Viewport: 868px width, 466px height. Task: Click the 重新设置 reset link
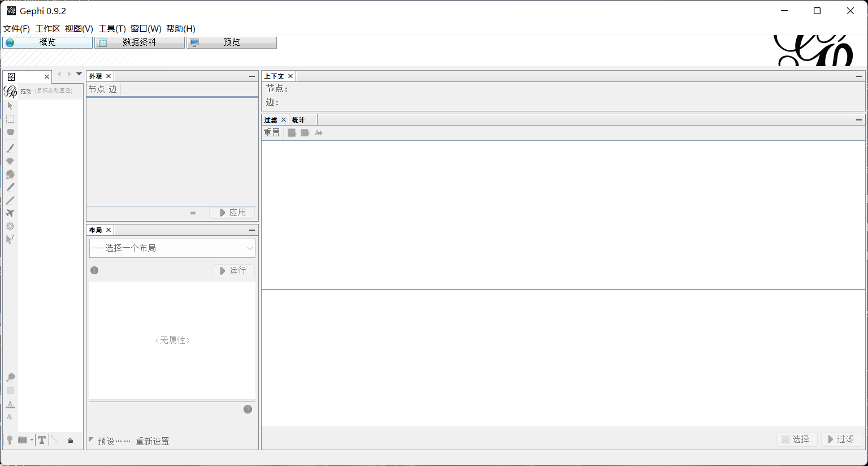[153, 441]
